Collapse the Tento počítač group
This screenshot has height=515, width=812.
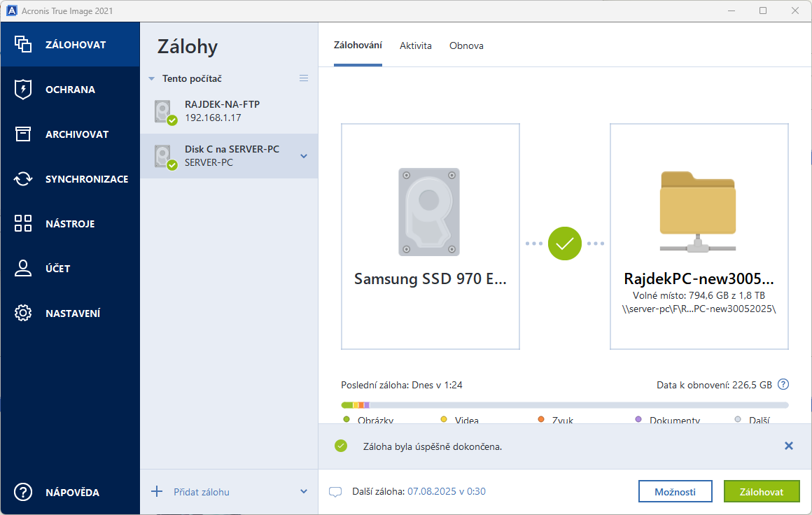(x=151, y=79)
